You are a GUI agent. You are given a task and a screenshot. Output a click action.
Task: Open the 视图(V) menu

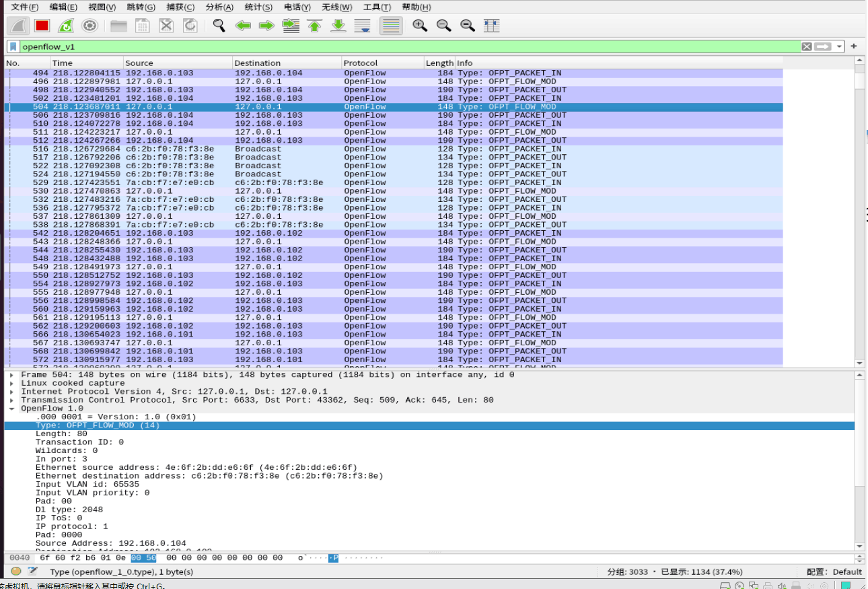pyautogui.click(x=102, y=7)
